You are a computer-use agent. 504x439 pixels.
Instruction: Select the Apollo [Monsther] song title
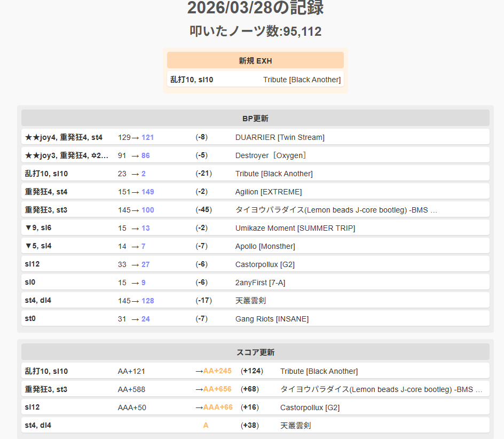(x=265, y=246)
